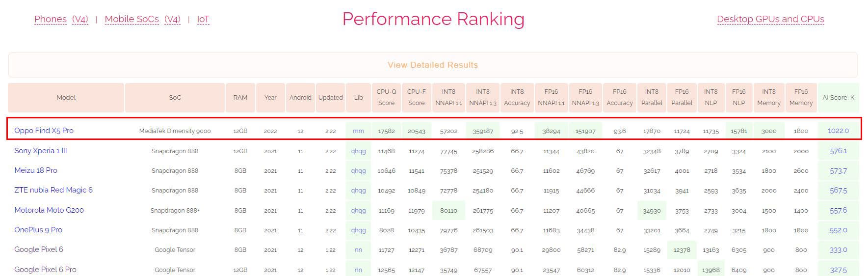Click the 15781 FP16 NLP value
The width and height of the screenshot is (868, 276).
click(739, 131)
